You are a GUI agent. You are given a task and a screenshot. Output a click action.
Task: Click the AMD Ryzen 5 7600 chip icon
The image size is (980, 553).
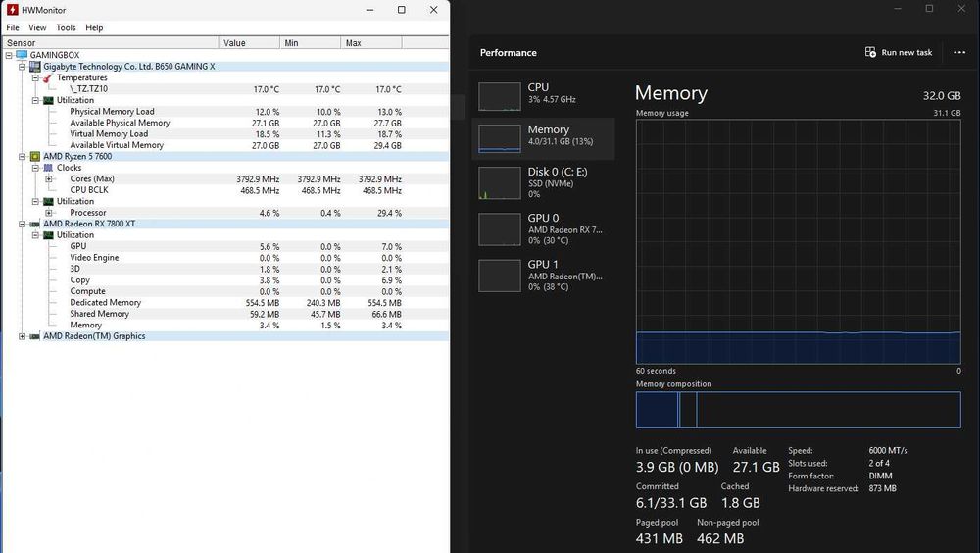pyautogui.click(x=35, y=157)
